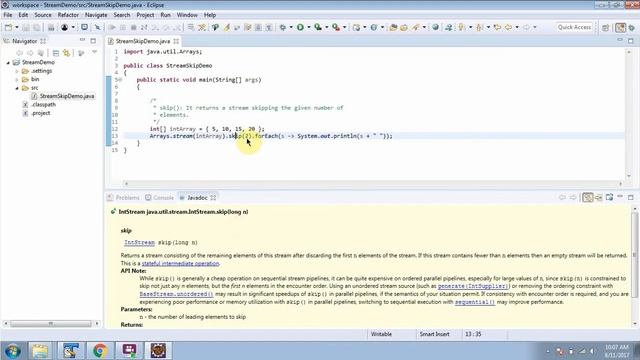Click the Disconnect debug icon

tap(144, 27)
